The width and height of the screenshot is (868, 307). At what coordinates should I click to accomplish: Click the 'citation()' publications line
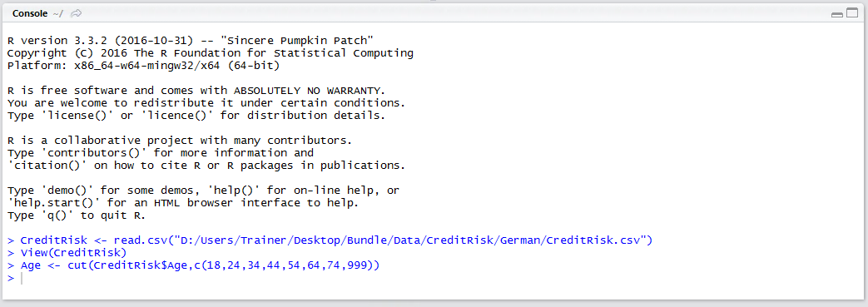(x=206, y=166)
